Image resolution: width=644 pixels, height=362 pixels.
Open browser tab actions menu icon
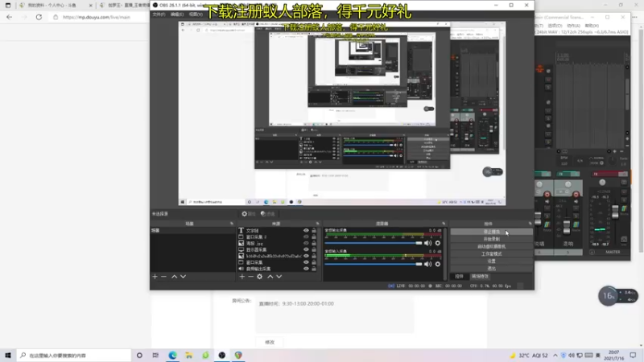8,6
